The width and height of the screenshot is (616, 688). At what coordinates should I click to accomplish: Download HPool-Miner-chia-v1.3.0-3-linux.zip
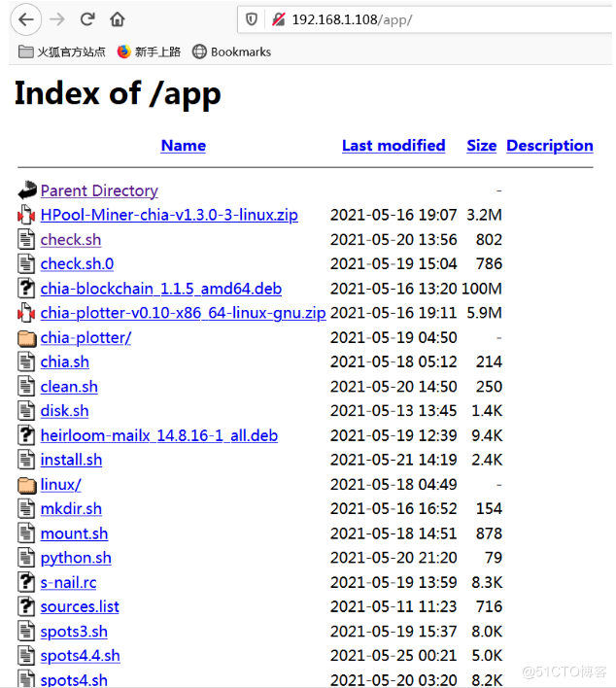(x=169, y=215)
